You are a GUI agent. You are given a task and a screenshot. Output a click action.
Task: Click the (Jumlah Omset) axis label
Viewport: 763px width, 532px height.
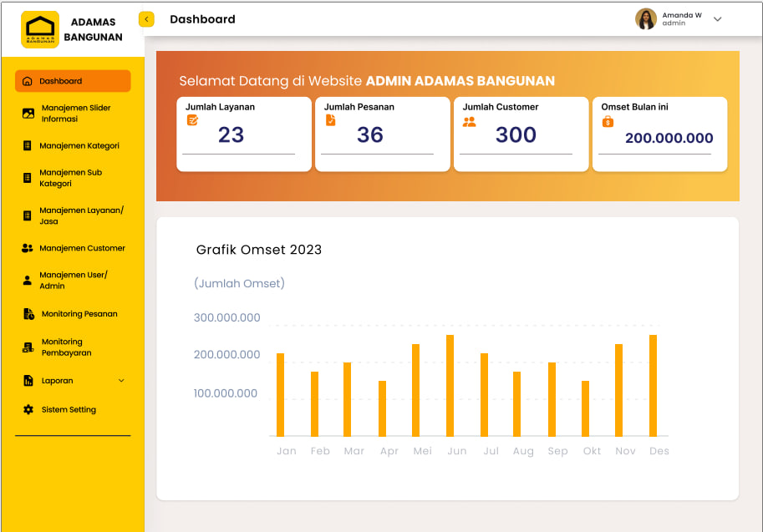coord(239,283)
